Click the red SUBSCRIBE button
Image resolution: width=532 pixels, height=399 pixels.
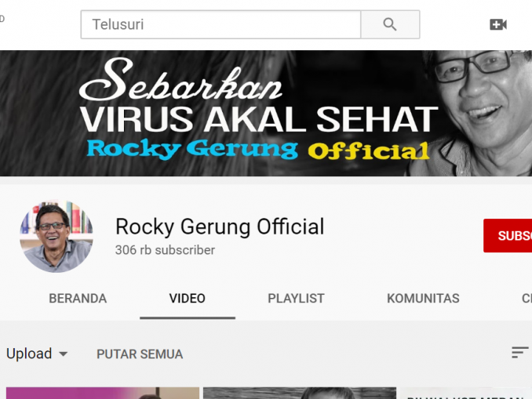(508, 236)
